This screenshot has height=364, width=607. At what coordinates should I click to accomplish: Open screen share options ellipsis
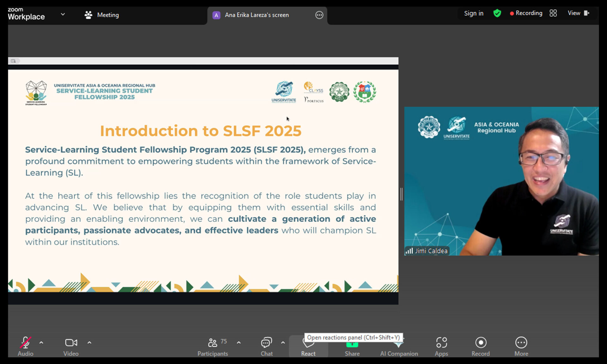tap(319, 15)
